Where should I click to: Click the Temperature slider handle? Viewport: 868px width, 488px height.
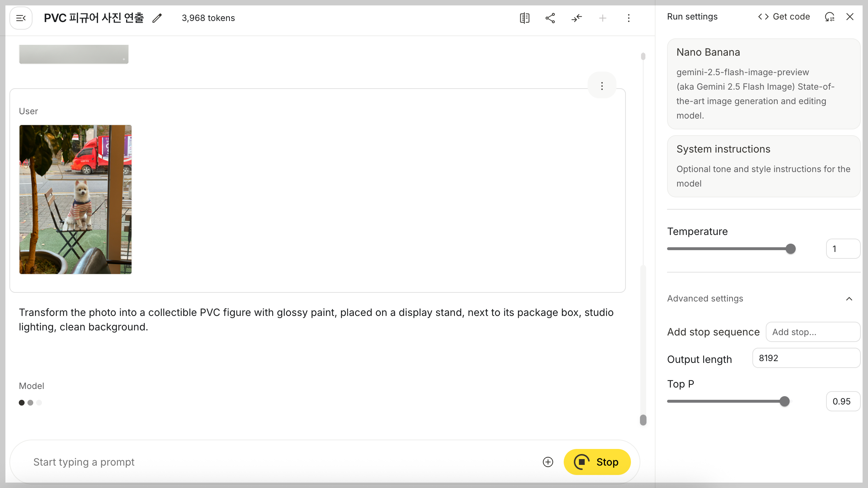791,249
